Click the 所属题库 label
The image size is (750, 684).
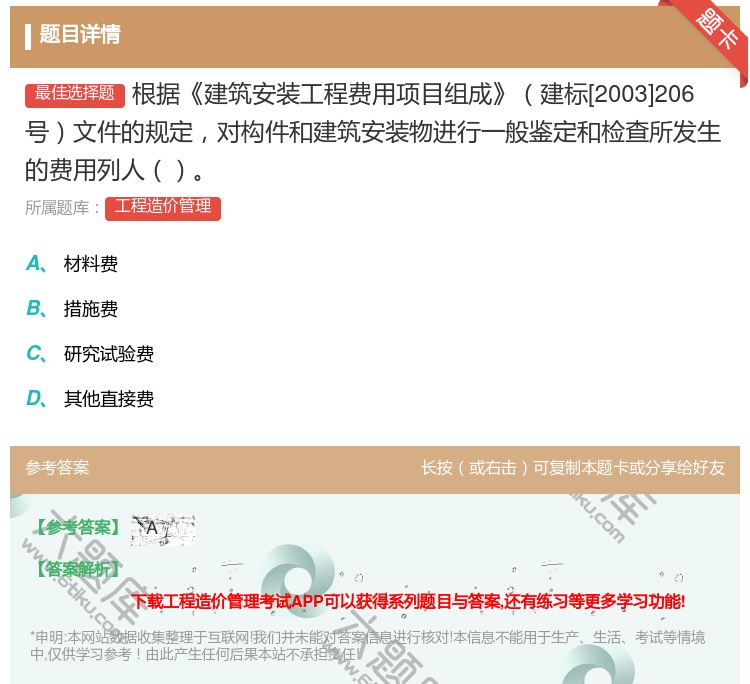63,208
